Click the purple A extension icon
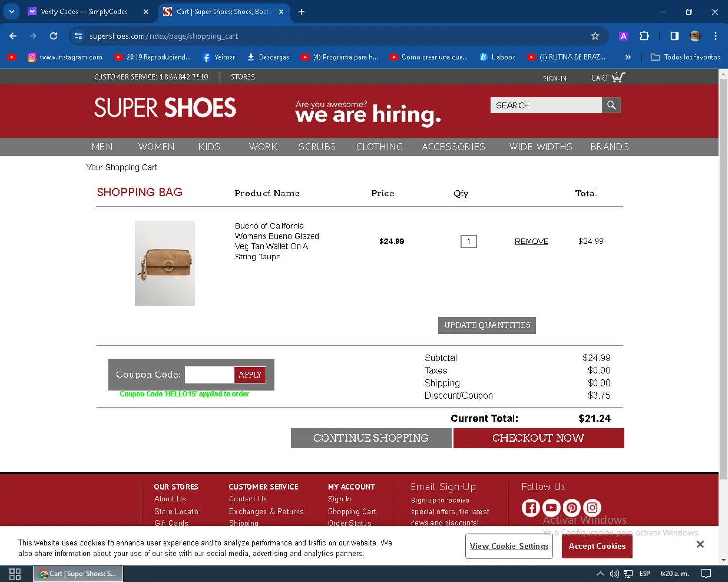Viewport: 728px width, 582px height. (623, 36)
